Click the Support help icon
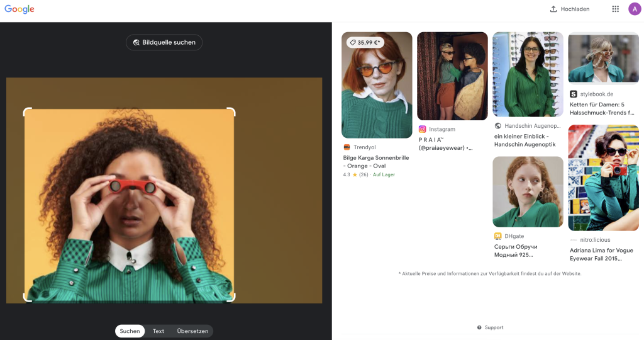Screen dimensions: 644x340 point(479,327)
